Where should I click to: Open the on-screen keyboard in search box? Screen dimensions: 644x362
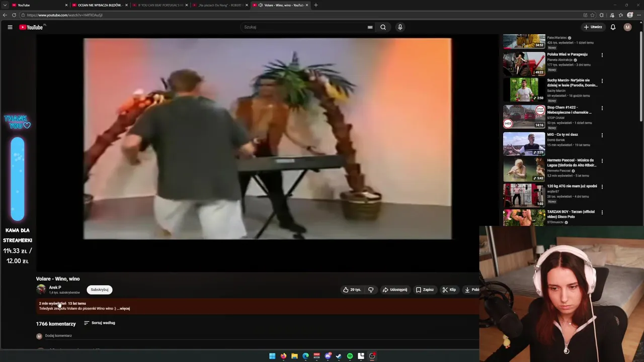370,27
